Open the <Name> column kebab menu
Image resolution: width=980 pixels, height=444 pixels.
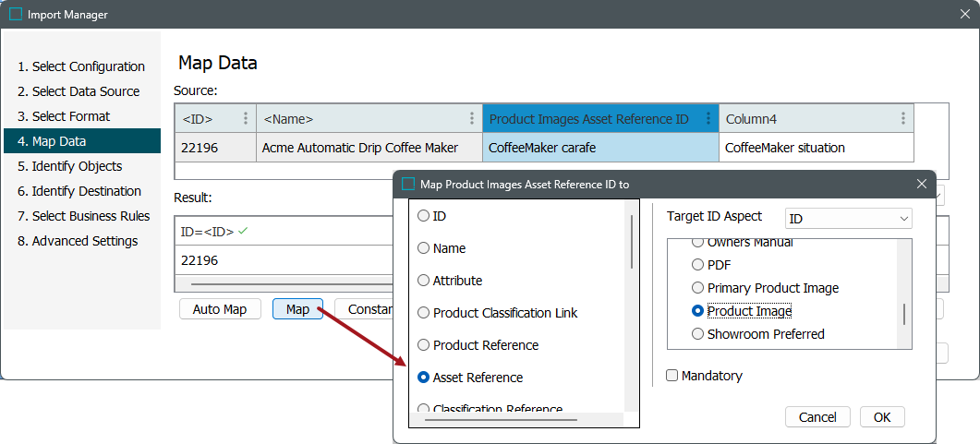(471, 118)
